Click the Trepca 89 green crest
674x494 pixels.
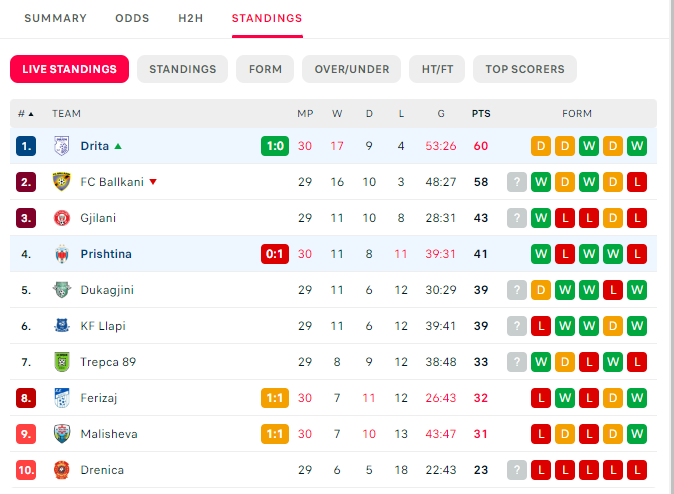(62, 362)
